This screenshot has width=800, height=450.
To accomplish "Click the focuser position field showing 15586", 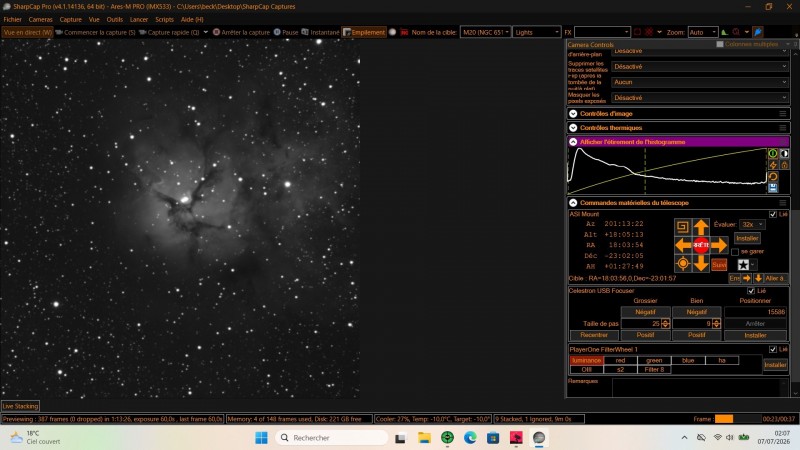I will click(756, 312).
